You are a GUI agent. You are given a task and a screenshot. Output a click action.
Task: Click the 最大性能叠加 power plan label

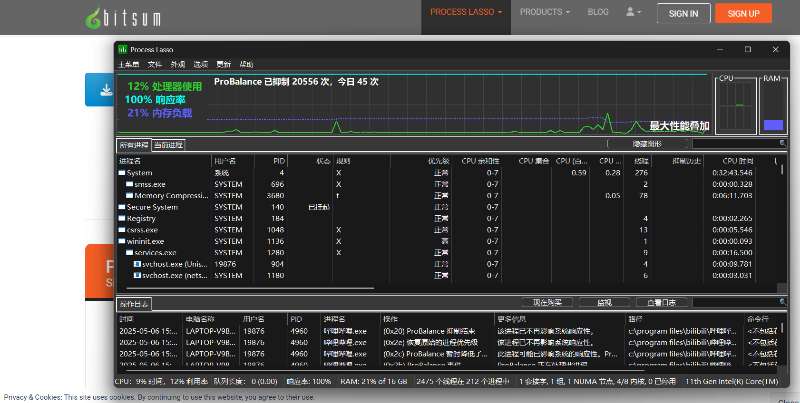pyautogui.click(x=679, y=126)
